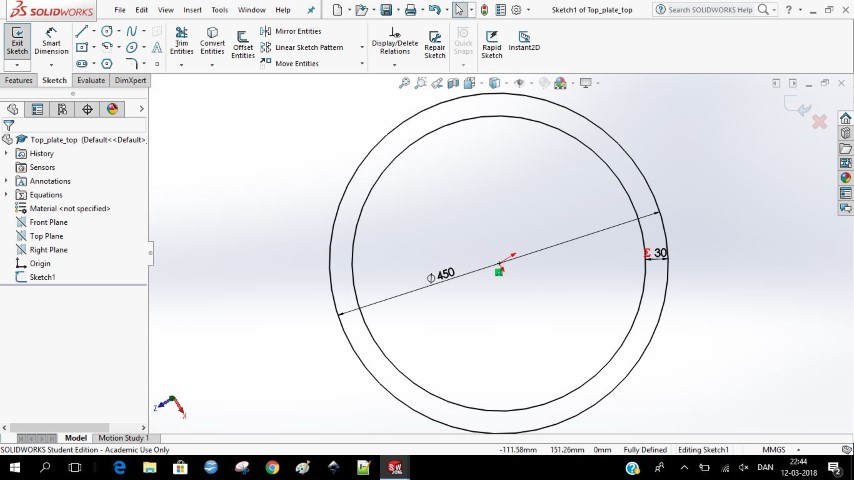Open Exit Sketch dropdown arrow
This screenshot has height=480, width=854.
click(x=17, y=65)
